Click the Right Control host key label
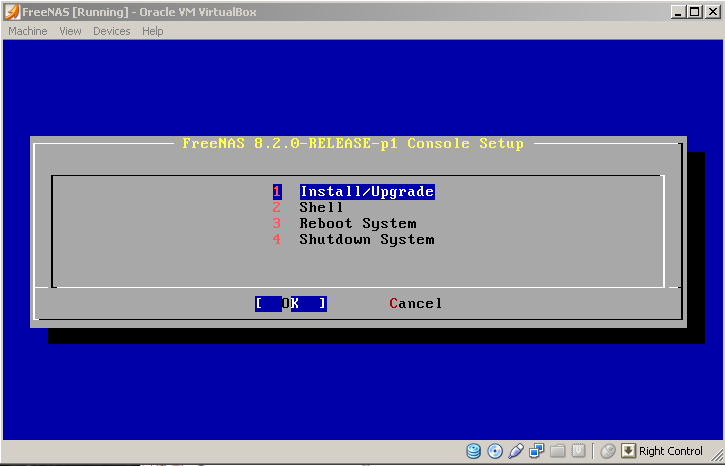The image size is (725, 466). 670,451
